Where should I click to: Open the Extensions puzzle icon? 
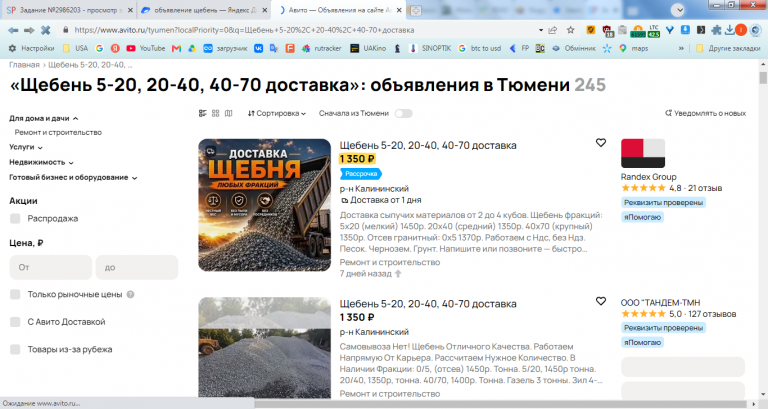[716, 30]
